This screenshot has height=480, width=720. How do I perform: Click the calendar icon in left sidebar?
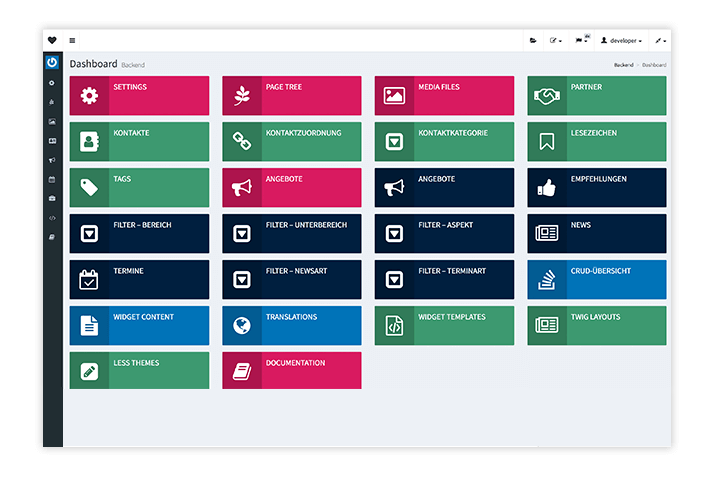[x=52, y=179]
